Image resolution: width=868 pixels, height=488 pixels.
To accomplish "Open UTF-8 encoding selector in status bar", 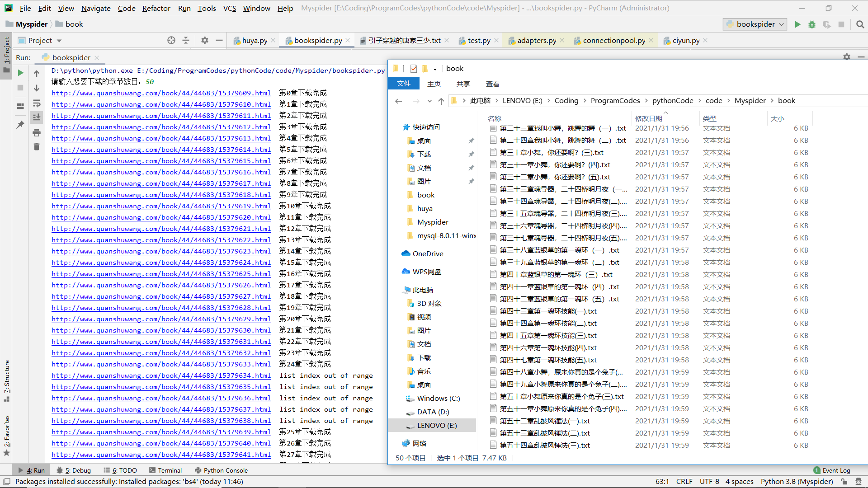I will (x=709, y=482).
